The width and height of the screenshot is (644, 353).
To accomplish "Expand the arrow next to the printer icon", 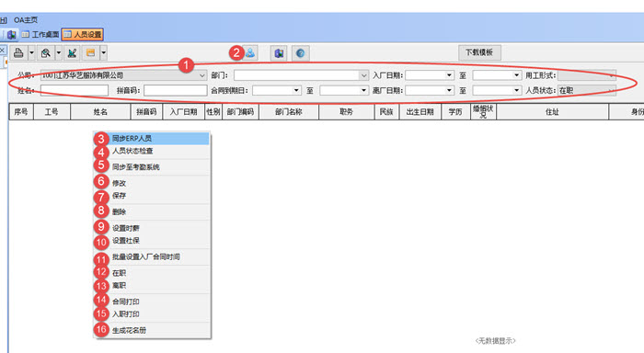I will point(31,53).
